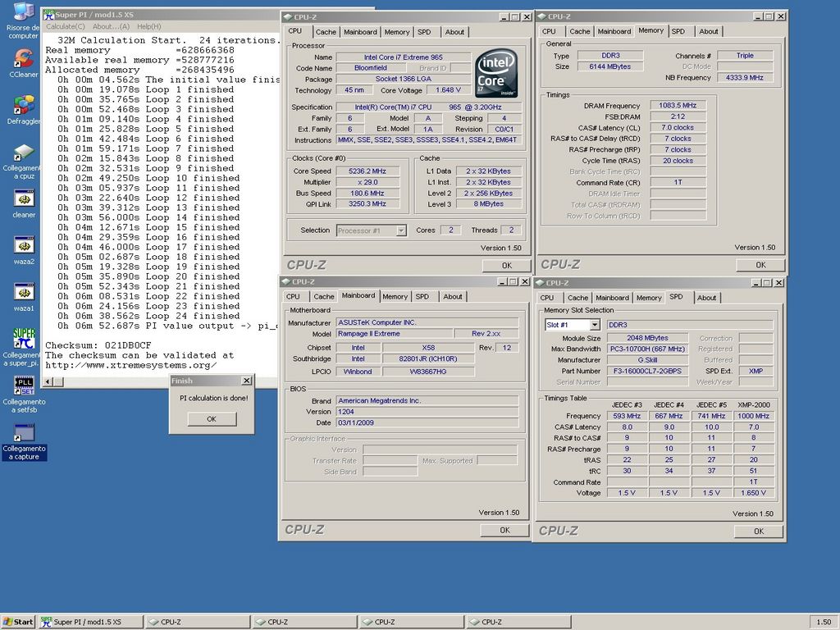Click the XMP-2000 frequency 1000 MHz cell

click(x=753, y=416)
